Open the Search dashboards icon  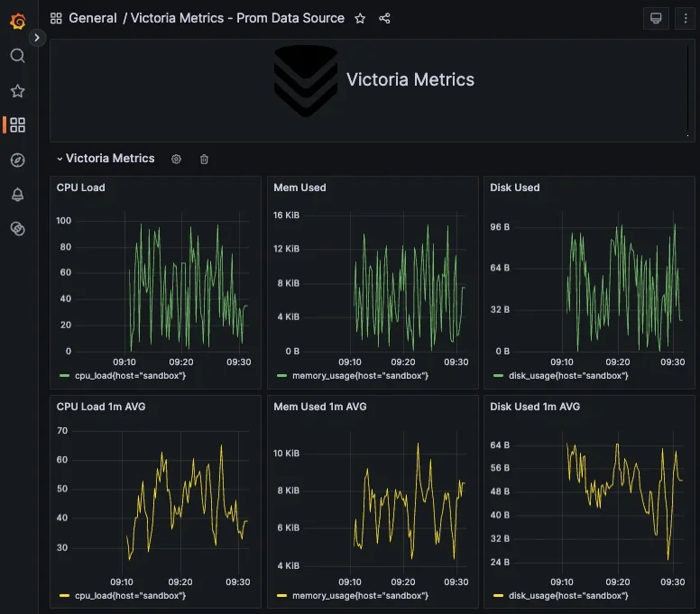(17, 56)
